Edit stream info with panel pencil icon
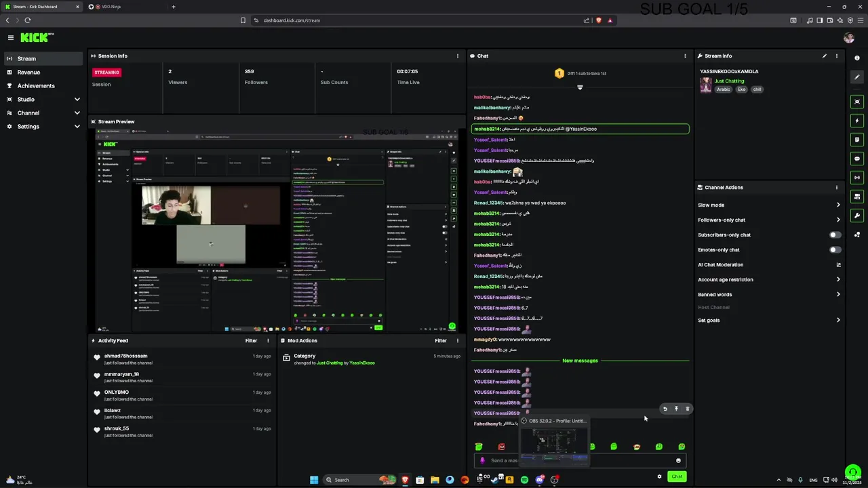This screenshot has height=488, width=868. tap(825, 56)
